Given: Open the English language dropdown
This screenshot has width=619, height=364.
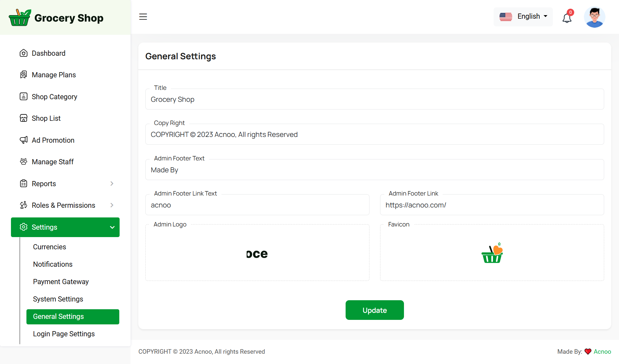Looking at the screenshot, I should point(523,16).
